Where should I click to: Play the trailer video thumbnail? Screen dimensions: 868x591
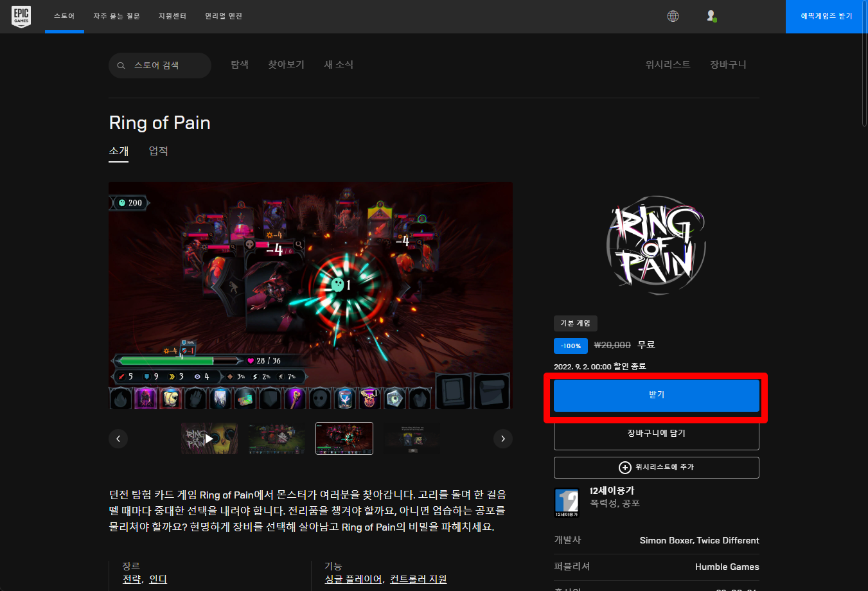coord(209,439)
